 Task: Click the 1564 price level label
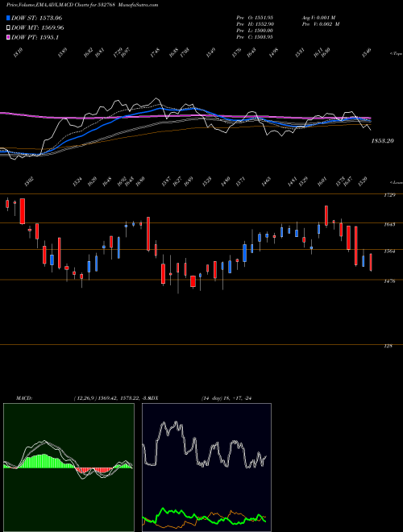click(x=390, y=251)
